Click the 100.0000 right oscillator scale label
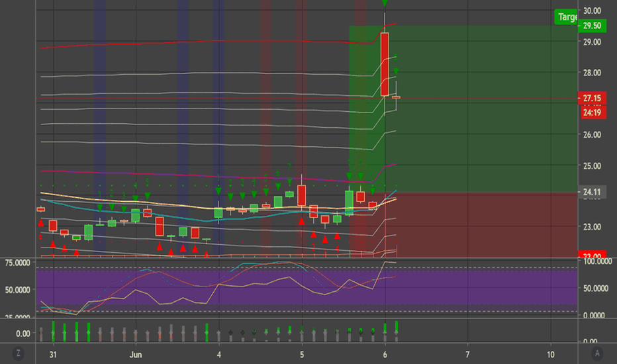Viewport: 617px width, 364px height. click(x=597, y=261)
